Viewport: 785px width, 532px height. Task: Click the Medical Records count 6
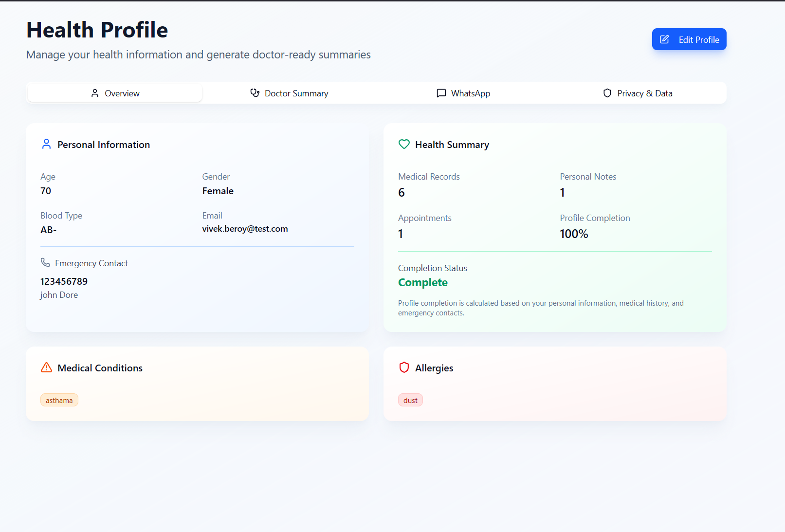click(402, 193)
